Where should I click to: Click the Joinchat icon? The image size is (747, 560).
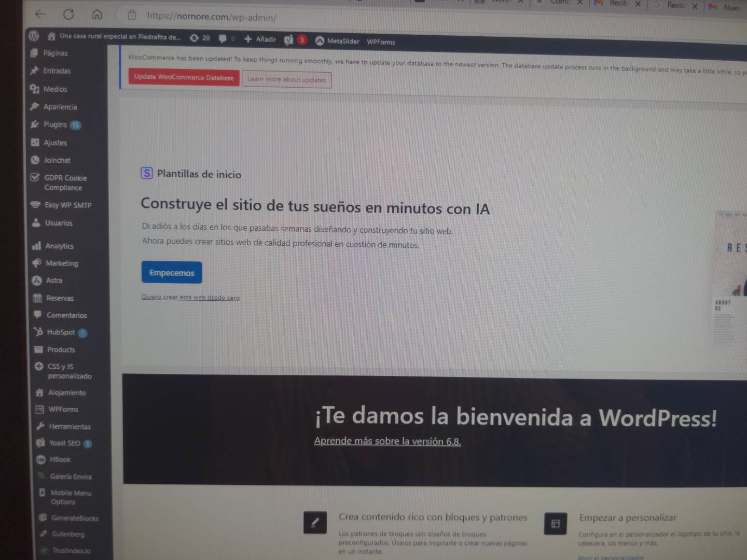[x=35, y=160]
